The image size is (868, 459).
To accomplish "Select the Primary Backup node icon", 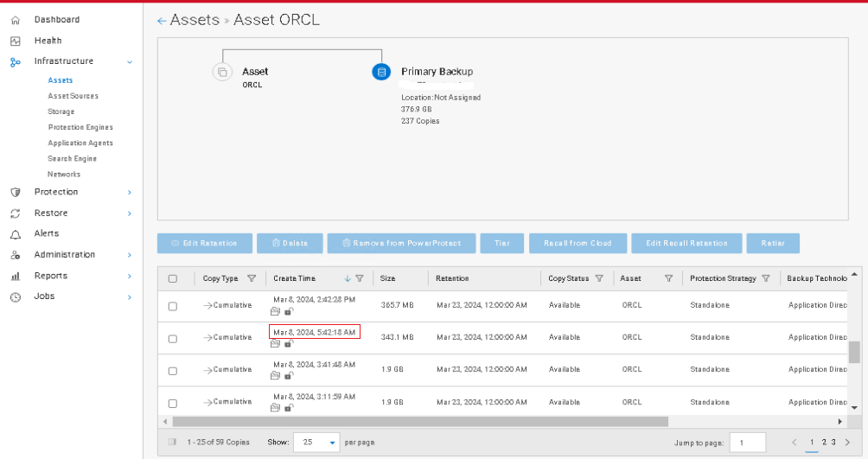I will pos(381,72).
